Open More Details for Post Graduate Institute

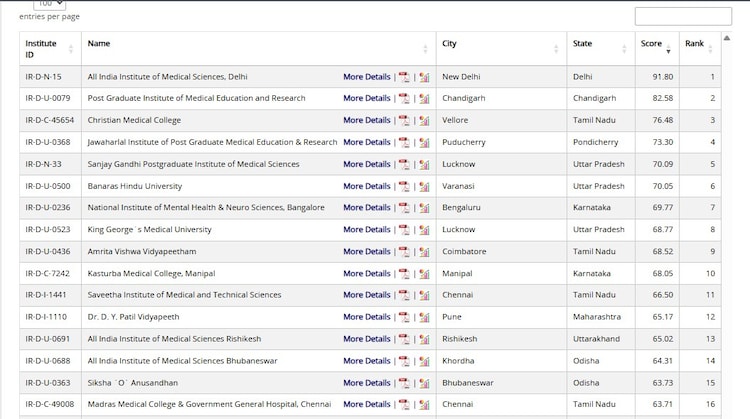click(x=366, y=99)
